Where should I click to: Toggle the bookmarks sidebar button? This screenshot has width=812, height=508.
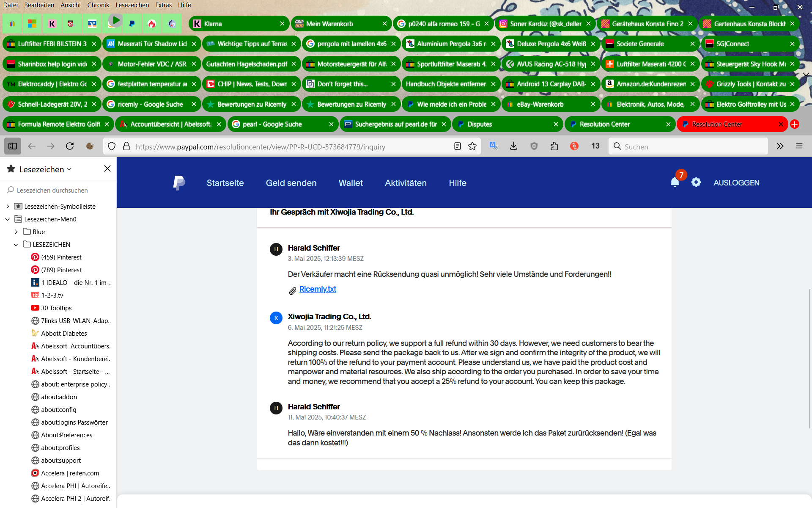[13, 146]
